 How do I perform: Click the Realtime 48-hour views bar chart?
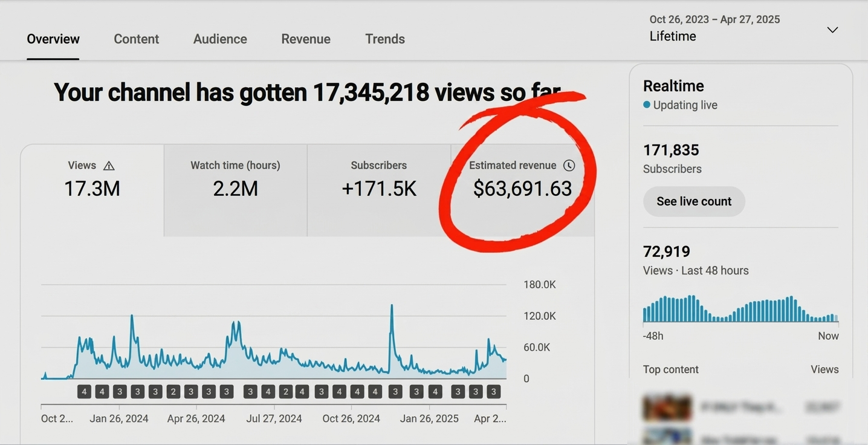tap(740, 308)
